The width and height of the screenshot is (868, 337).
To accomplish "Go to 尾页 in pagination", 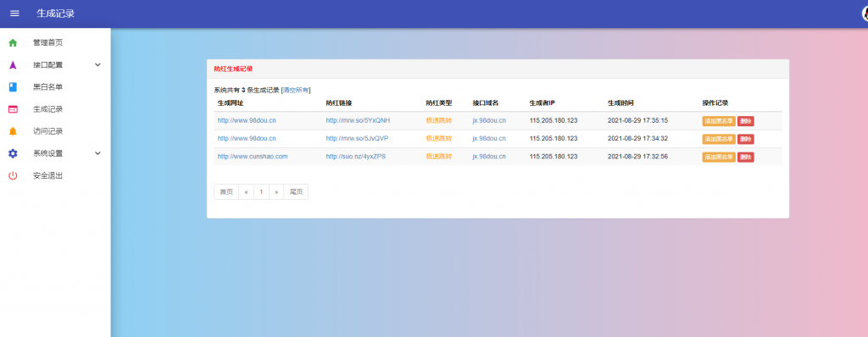I will coord(296,192).
